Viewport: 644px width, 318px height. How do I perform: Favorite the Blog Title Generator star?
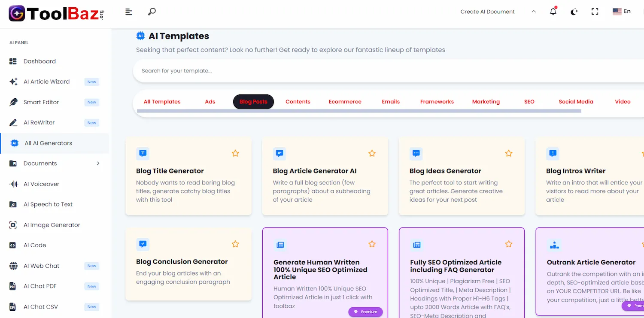pos(235,153)
